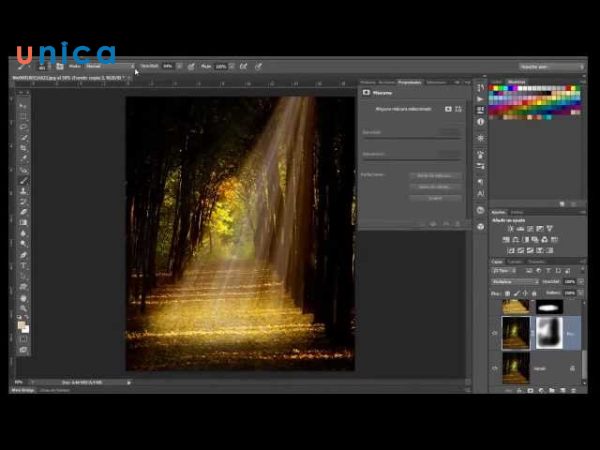
Task: Open the workspace switcher dropdown at top right
Action: point(551,66)
